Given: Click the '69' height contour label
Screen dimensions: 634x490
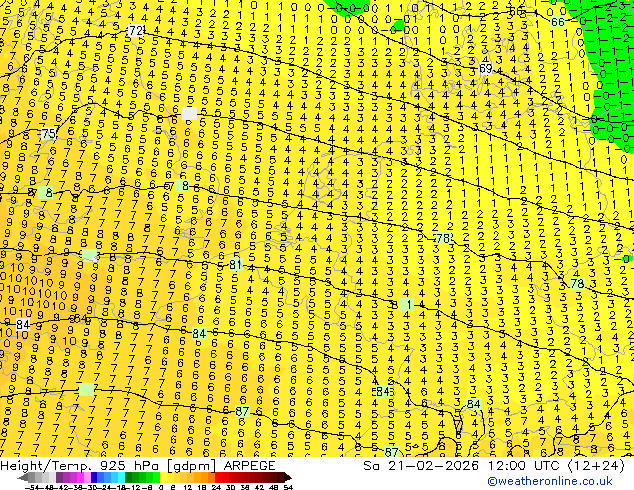Looking at the screenshot, I should 486,69.
